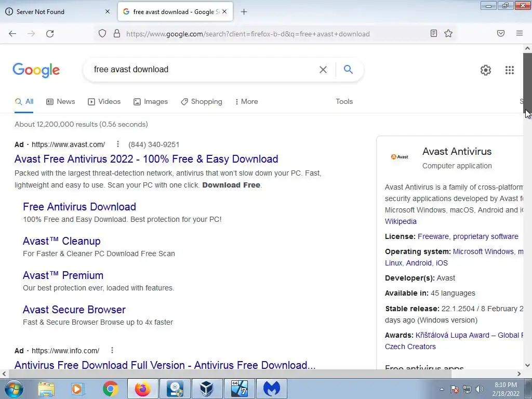Save page to Pocket icon
This screenshot has height=399, width=532.
coord(501,33)
